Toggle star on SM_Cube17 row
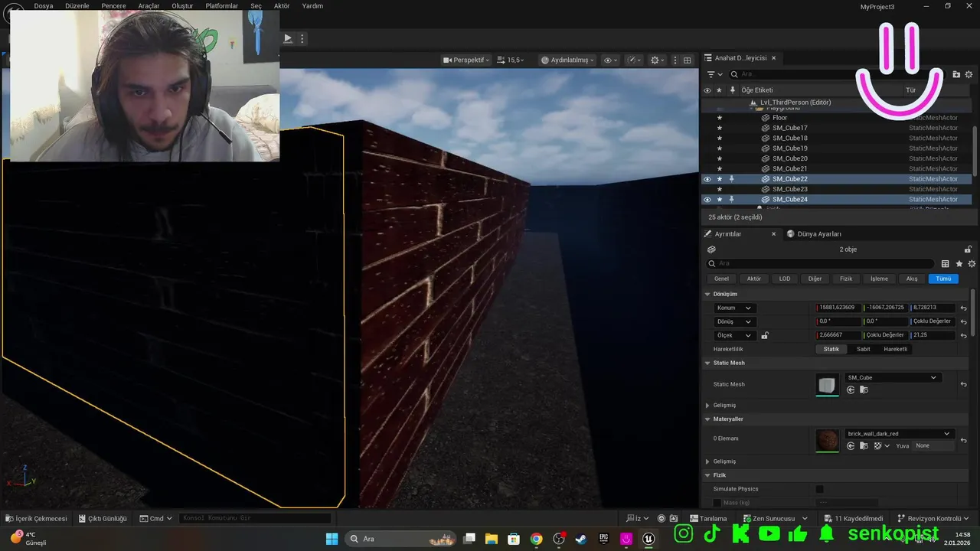The width and height of the screenshot is (980, 551). point(719,128)
